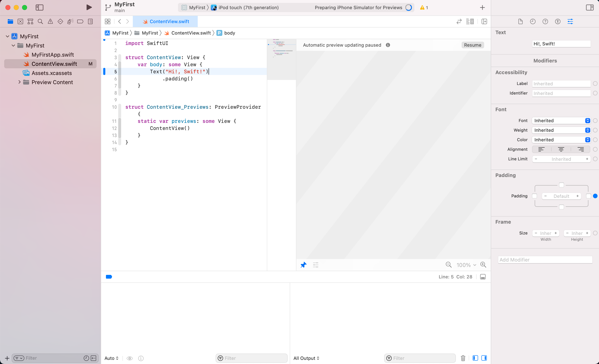
Task: Click the zoom in preview icon
Action: pos(483,264)
